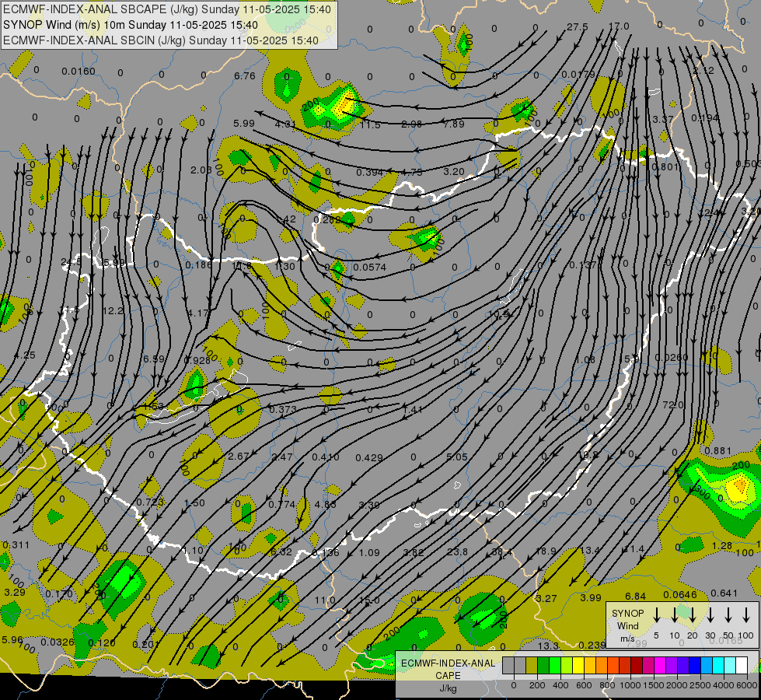Click the map value '11.5'
The height and width of the screenshot is (700, 761).
[x=370, y=125]
